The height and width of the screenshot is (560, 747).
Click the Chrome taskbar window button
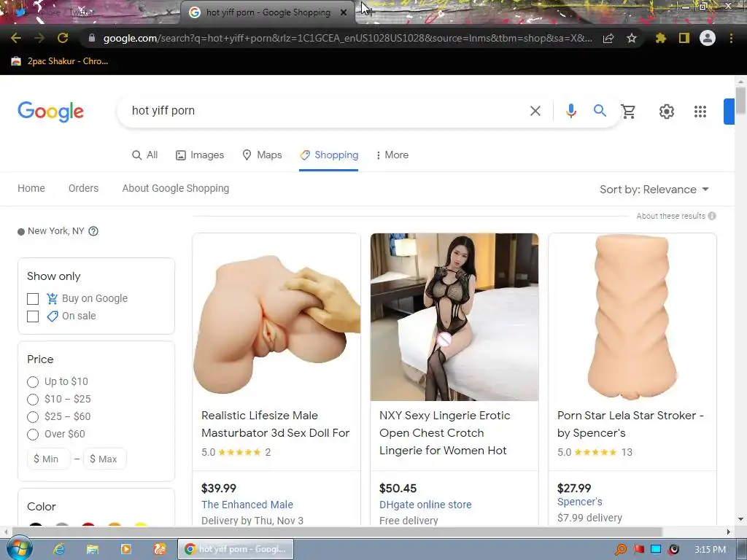[236, 549]
